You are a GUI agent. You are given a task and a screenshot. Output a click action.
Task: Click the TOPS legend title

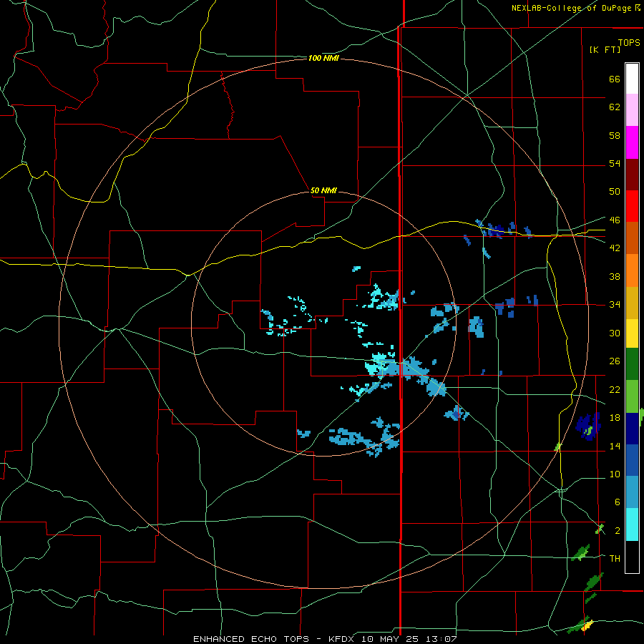tap(629, 43)
